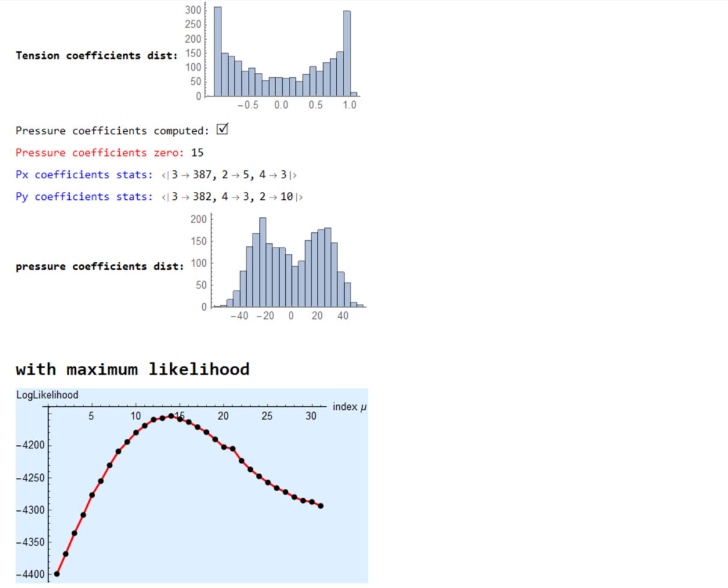
Task: Click the 'LogLikelihood' axis label on the plot
Action: point(47,395)
